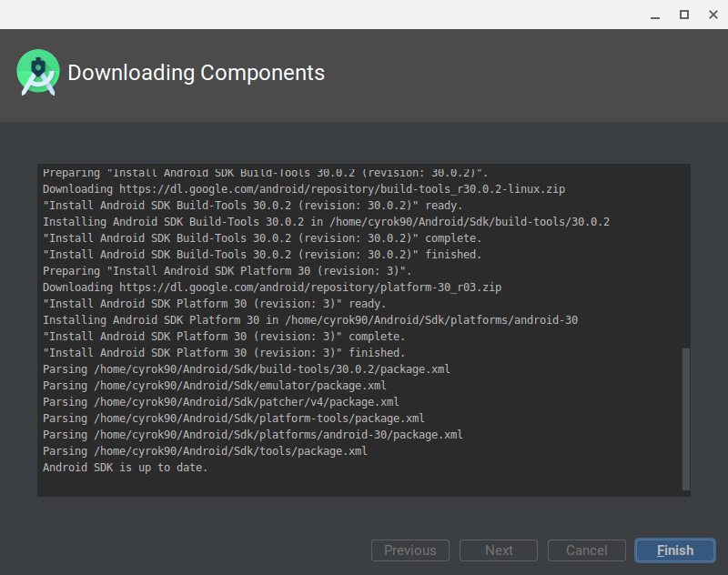Image resolution: width=728 pixels, height=575 pixels.
Task: Click the Android Studio logo icon
Action: [38, 73]
